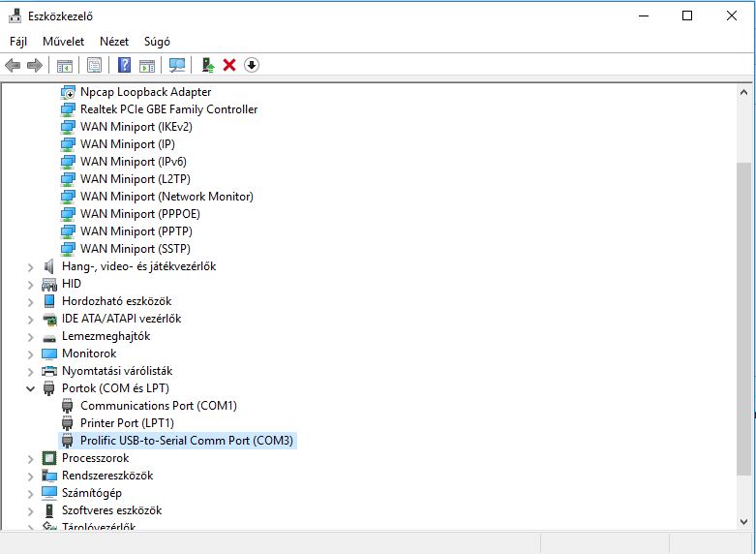Click the show/hide console tree icon
Viewport: 756px width, 554px height.
point(65,65)
